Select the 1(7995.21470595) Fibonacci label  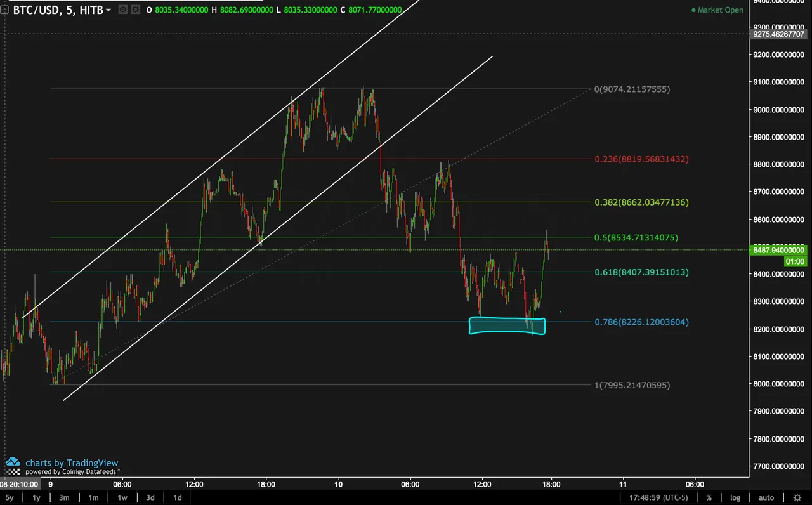632,385
